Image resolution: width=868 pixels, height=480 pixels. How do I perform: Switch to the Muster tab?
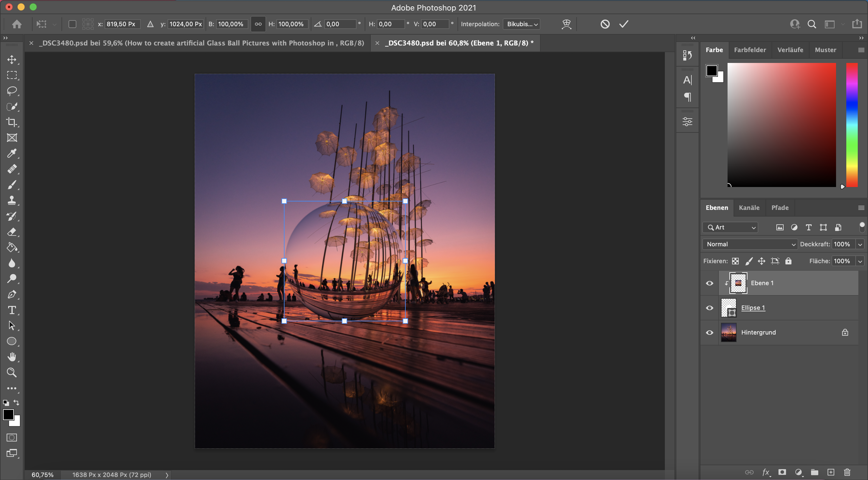825,50
